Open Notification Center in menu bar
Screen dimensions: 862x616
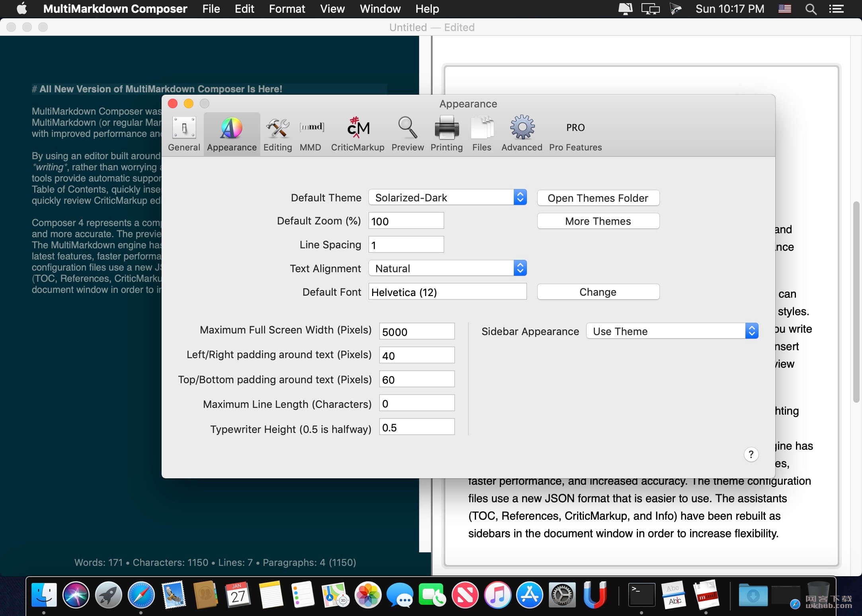(x=836, y=9)
